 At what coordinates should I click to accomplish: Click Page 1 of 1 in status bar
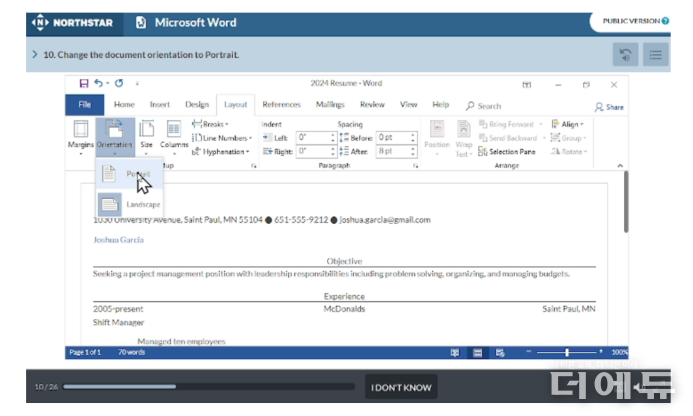tap(85, 352)
